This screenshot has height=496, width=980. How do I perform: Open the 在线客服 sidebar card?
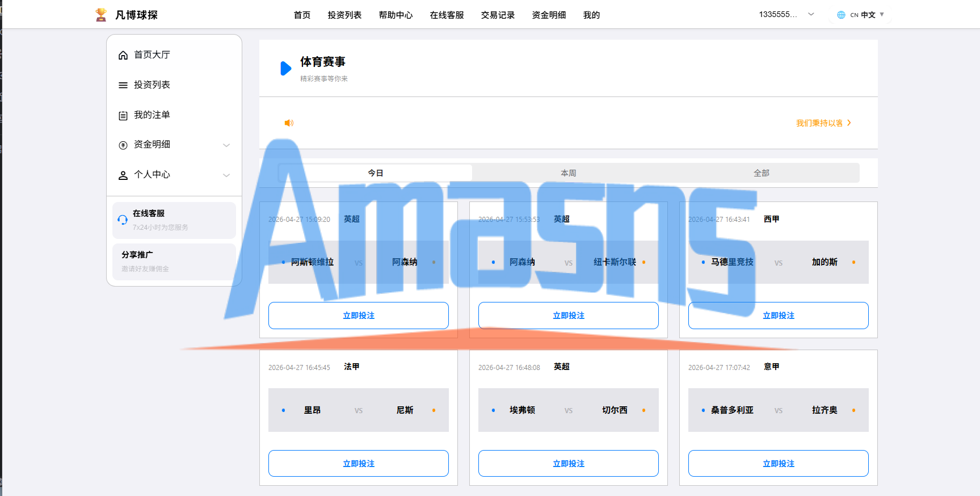174,220
